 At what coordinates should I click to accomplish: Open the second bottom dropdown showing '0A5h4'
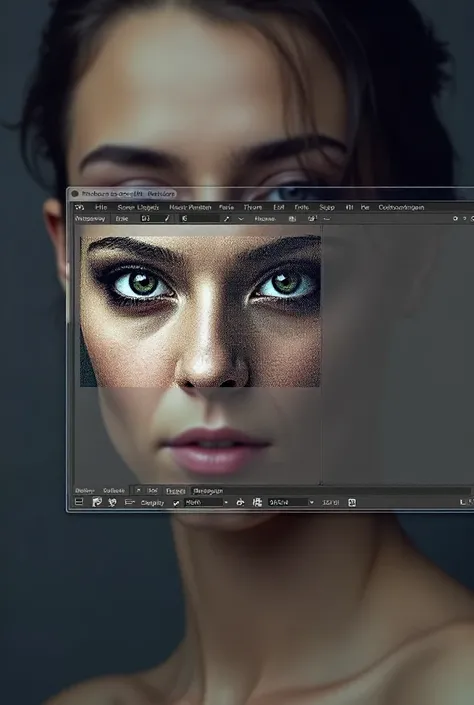coord(291,502)
